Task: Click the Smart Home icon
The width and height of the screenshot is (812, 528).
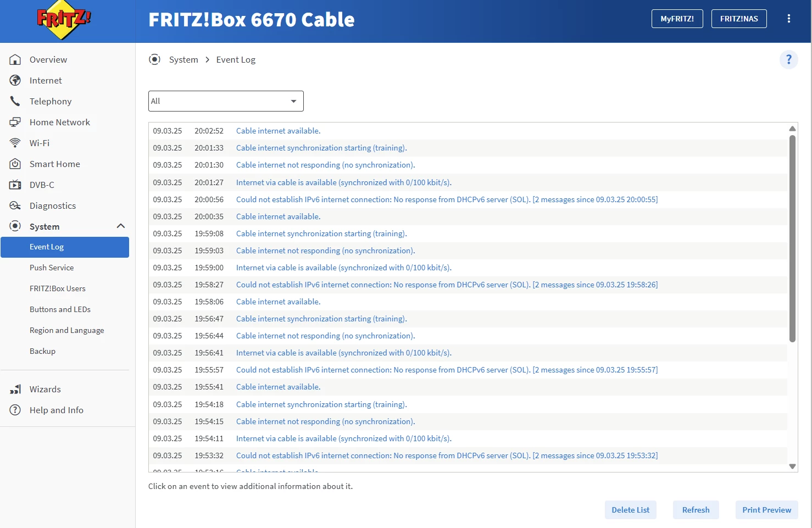Action: pos(15,164)
